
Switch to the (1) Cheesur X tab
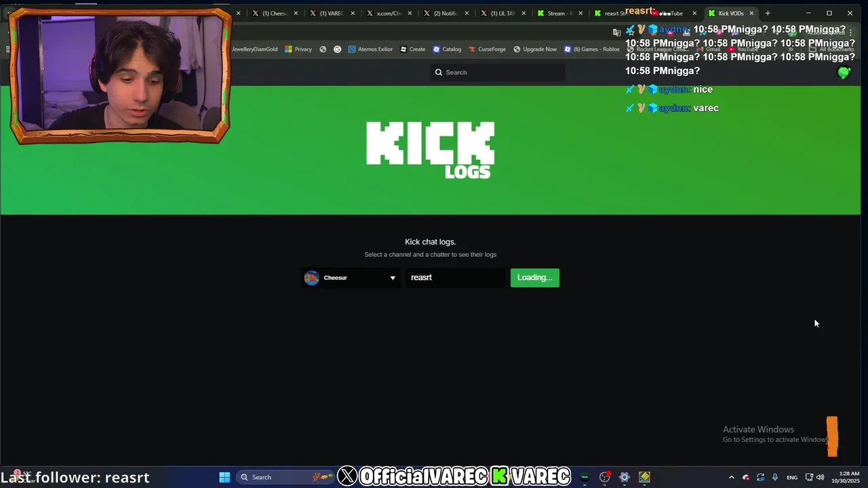coord(274,13)
